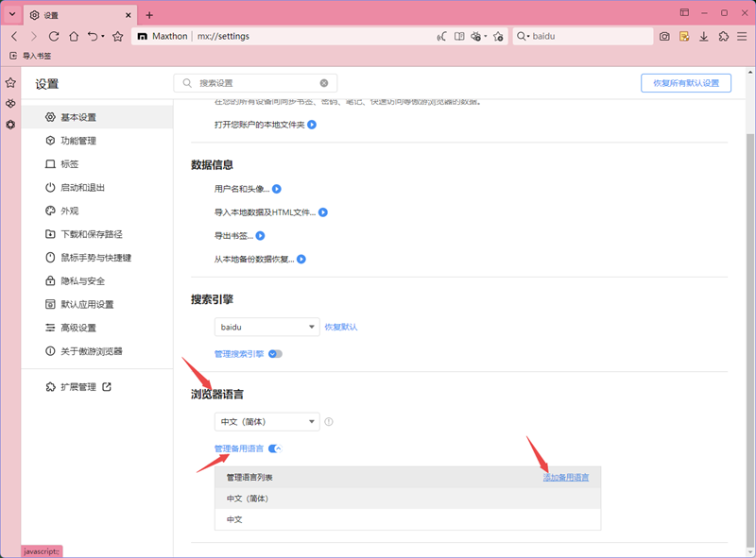Click 添加备用语言 link

coord(566,478)
